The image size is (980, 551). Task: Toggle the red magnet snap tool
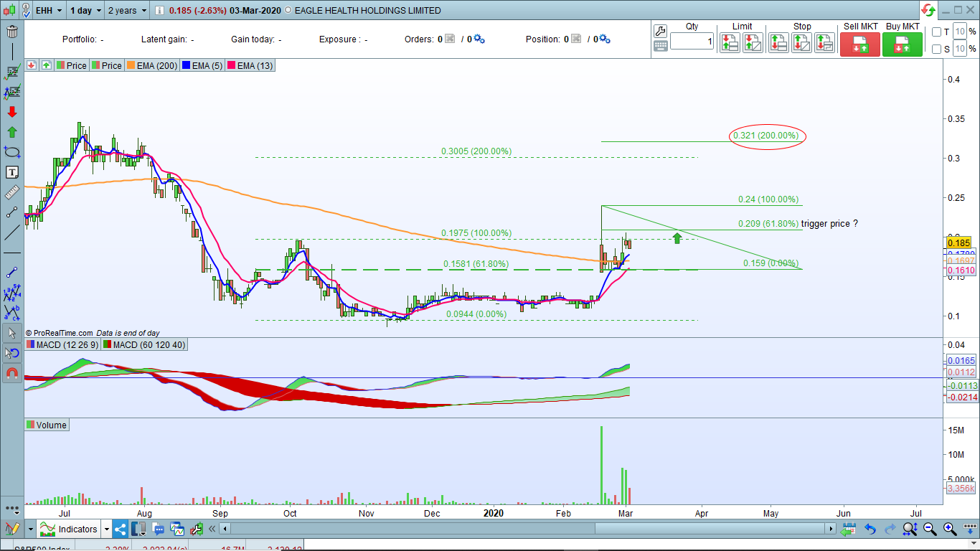11,373
